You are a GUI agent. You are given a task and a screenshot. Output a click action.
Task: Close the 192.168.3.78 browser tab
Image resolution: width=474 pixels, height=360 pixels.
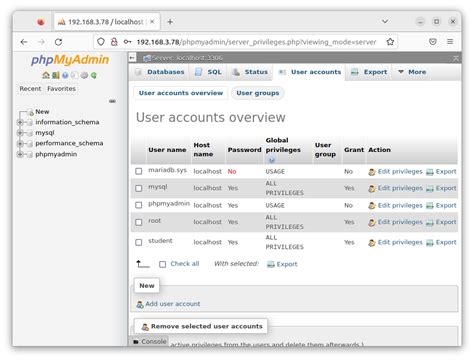click(x=152, y=22)
